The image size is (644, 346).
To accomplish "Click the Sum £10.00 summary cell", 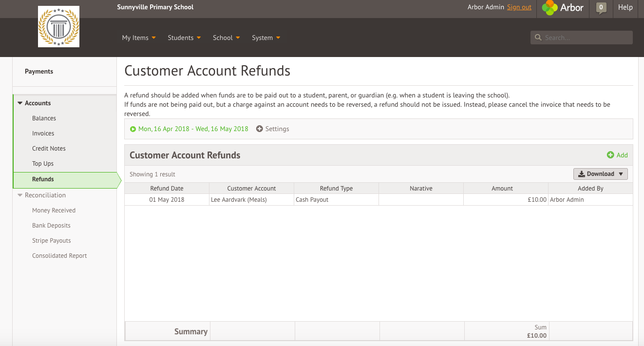I will click(506, 331).
